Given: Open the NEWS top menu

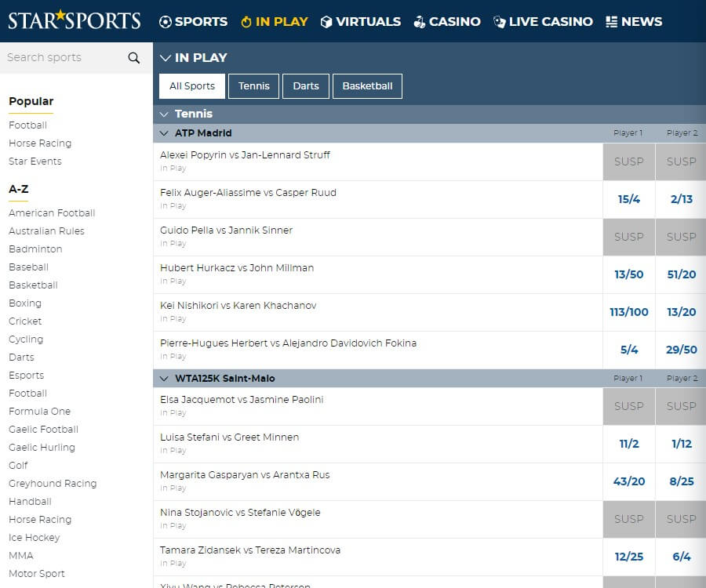Looking at the screenshot, I should tap(634, 22).
